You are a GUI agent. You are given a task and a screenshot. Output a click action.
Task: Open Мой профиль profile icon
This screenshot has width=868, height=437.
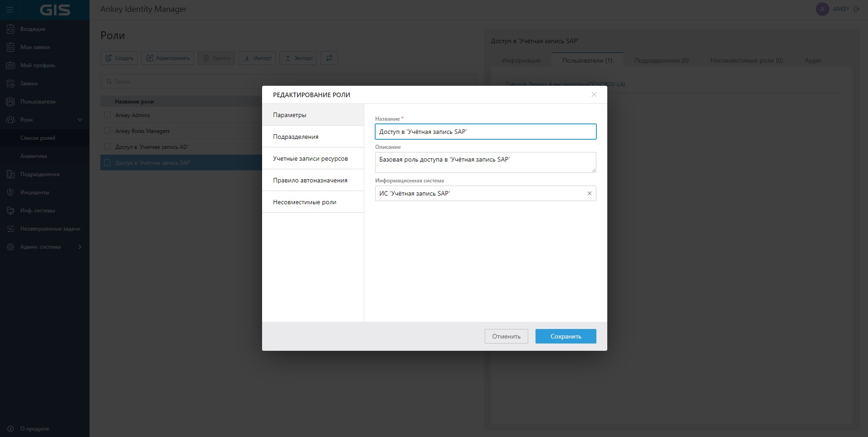10,65
